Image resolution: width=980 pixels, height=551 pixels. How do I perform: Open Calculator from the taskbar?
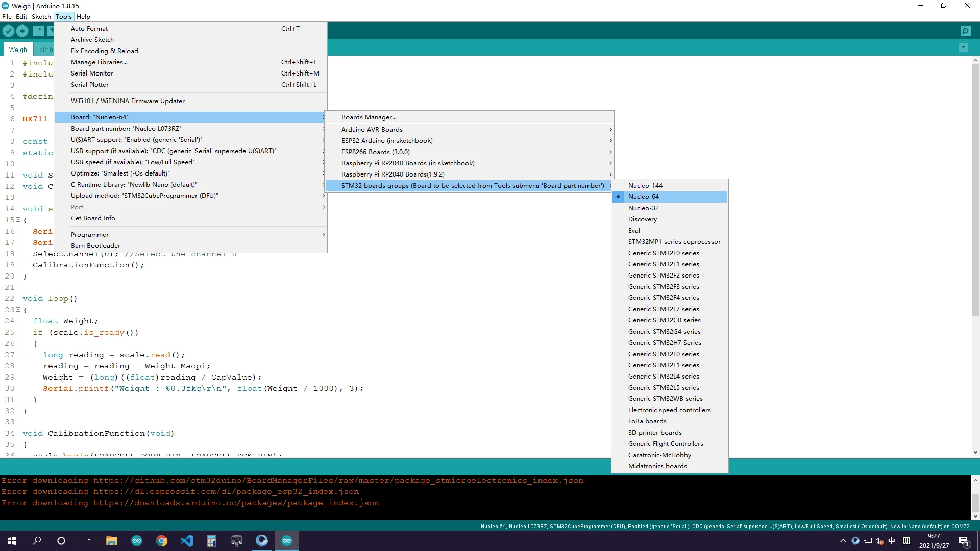[x=212, y=541]
